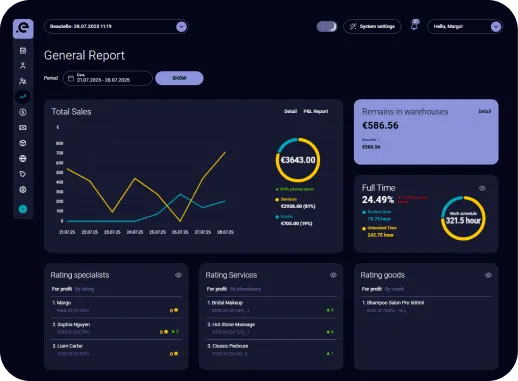Image resolution: width=518 pixels, height=381 pixels.
Task: Toggle Full Time card visibility eye
Action: pos(482,188)
